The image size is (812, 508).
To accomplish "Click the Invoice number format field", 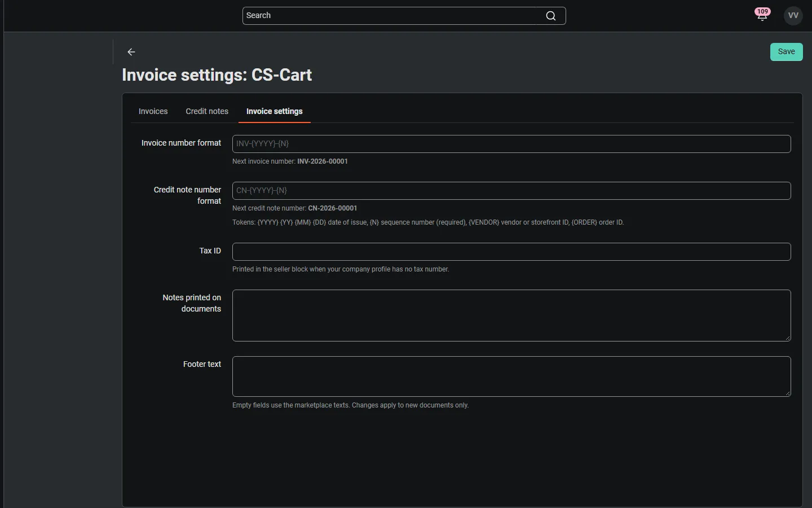I will [511, 144].
